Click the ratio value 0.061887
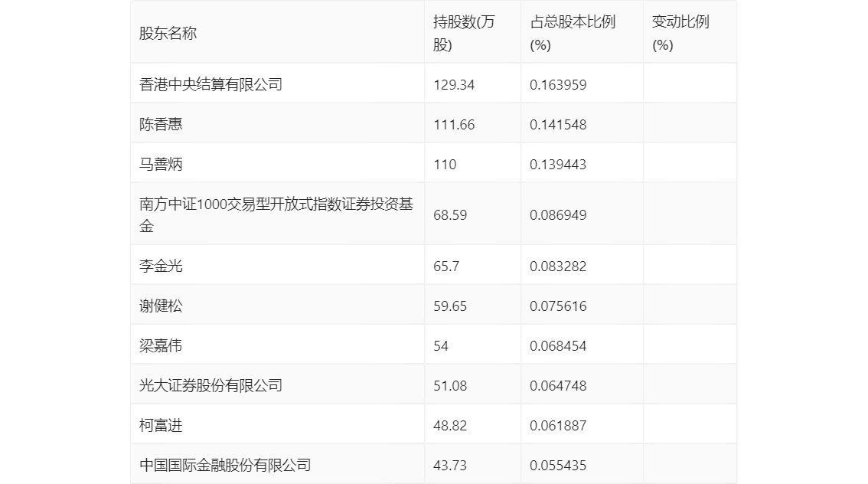 558,426
